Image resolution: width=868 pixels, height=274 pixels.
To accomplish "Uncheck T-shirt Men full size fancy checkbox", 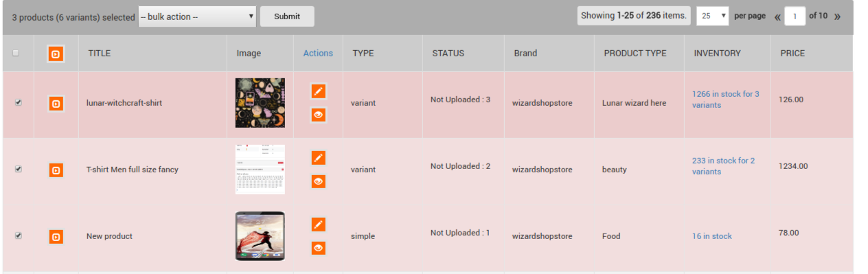I will point(19,169).
